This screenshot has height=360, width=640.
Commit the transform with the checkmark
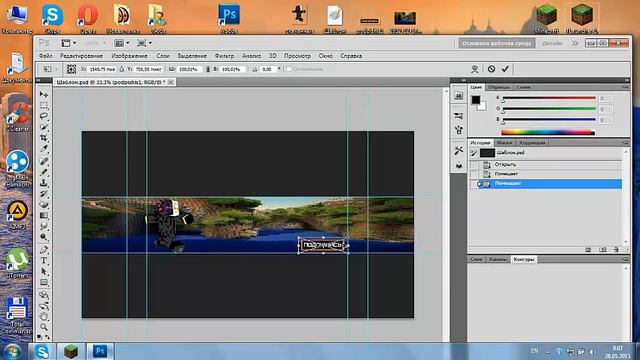click(505, 69)
